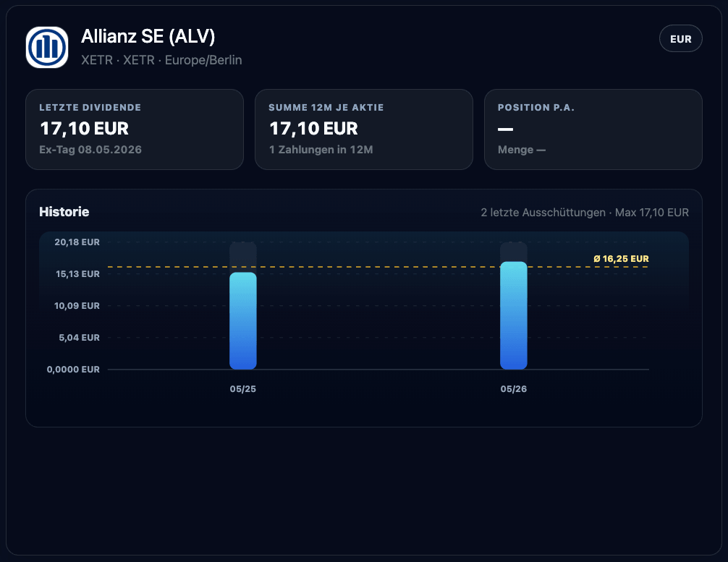
Task: Click the 10,09 EUR axis label
Action: (x=77, y=306)
